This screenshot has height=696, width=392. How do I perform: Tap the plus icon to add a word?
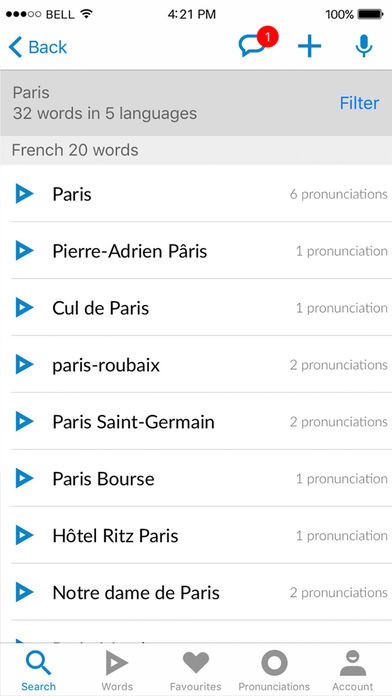tap(309, 46)
